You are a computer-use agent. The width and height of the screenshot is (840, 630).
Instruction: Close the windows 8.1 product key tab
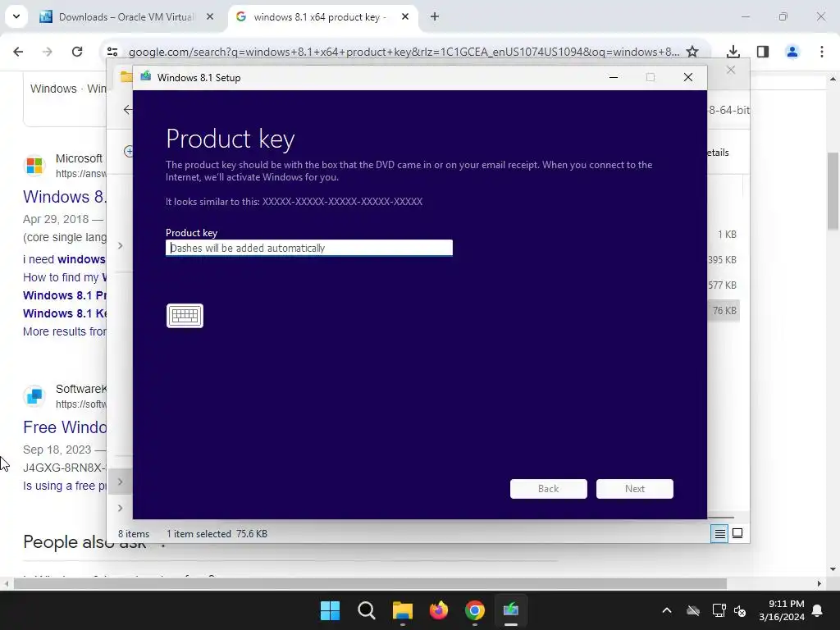tap(405, 16)
